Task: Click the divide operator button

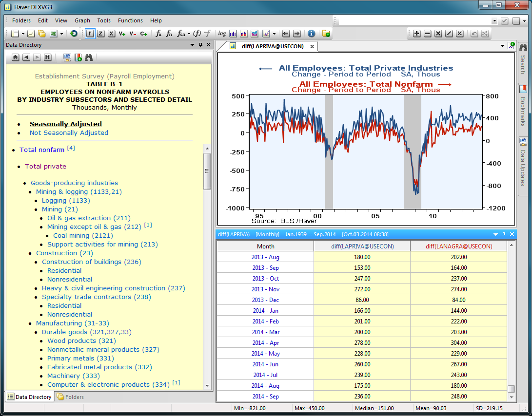Action: (x=449, y=34)
